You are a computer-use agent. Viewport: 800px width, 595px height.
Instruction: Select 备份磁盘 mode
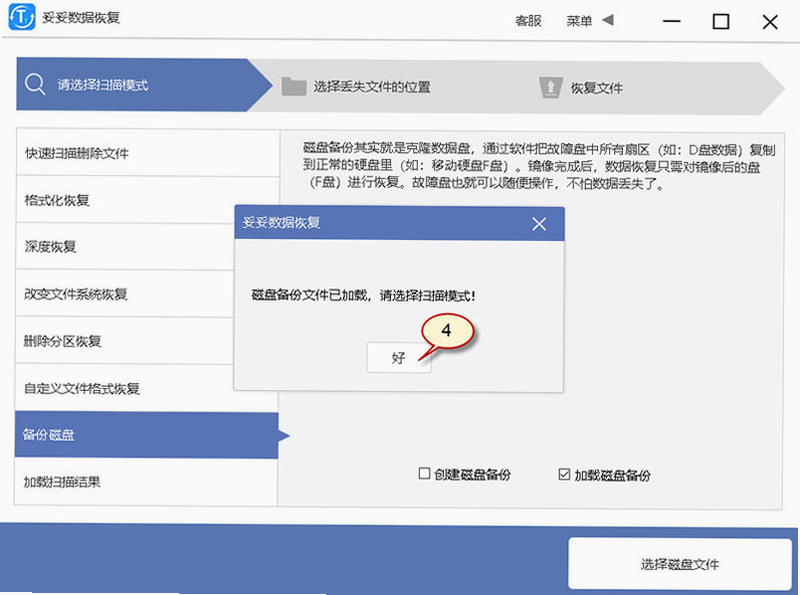(146, 435)
